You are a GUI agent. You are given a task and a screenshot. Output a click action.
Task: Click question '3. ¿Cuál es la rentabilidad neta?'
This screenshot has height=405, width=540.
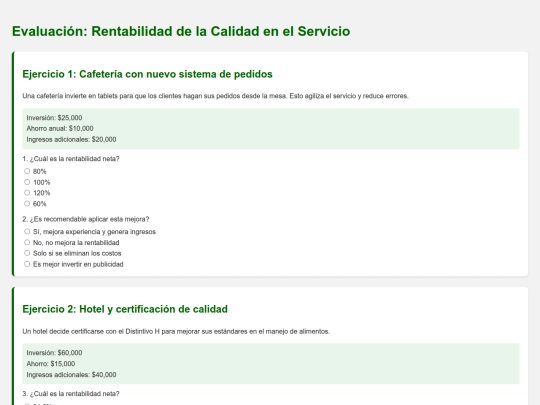pos(71,394)
